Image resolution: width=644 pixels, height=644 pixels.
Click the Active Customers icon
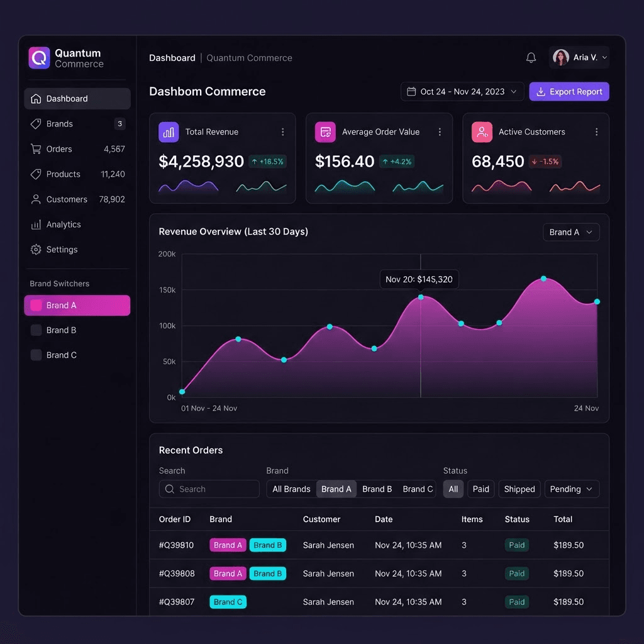(x=482, y=132)
